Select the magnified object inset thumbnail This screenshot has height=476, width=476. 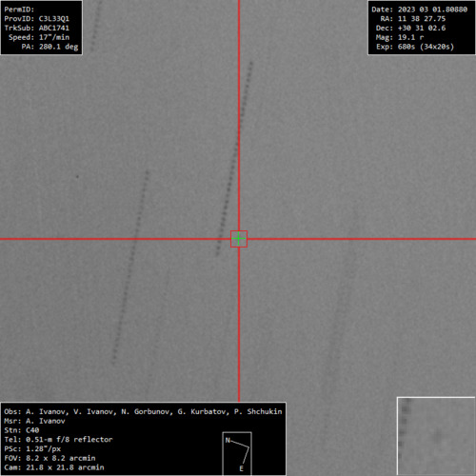pos(436,436)
